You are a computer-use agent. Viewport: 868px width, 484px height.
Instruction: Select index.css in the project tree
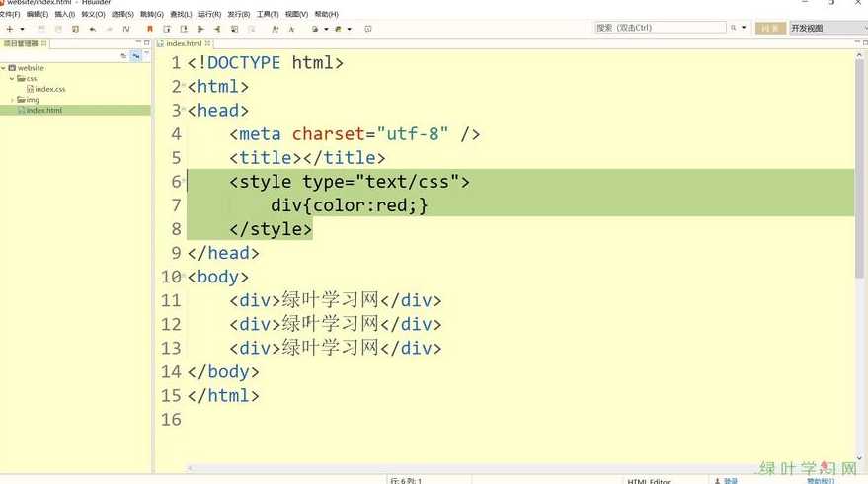[x=46, y=89]
